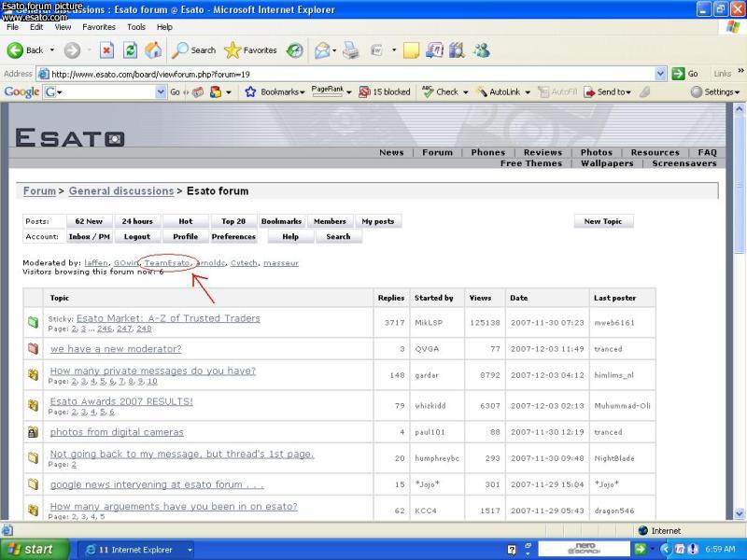This screenshot has width=747, height=560.
Task: Click the taskbar help question icon
Action: pyautogui.click(x=512, y=550)
